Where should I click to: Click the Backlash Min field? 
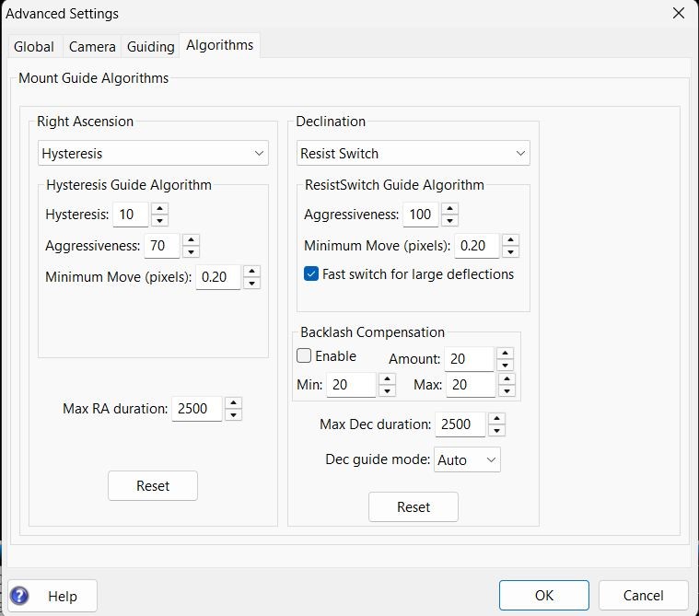coord(351,385)
